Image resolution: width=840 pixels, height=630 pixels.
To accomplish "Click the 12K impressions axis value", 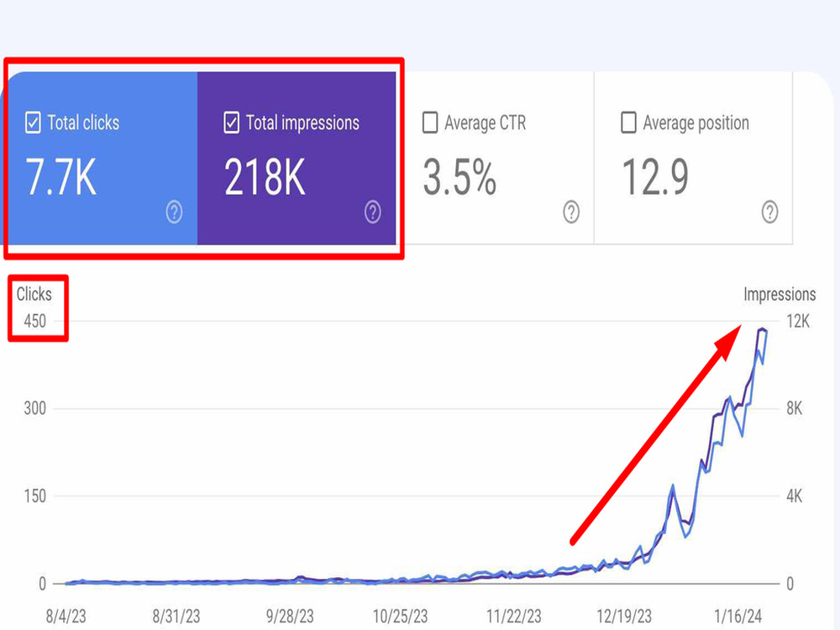I will tap(798, 322).
